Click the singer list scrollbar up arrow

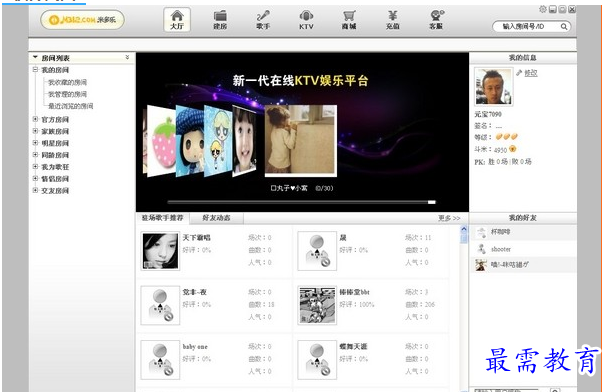[x=464, y=229]
